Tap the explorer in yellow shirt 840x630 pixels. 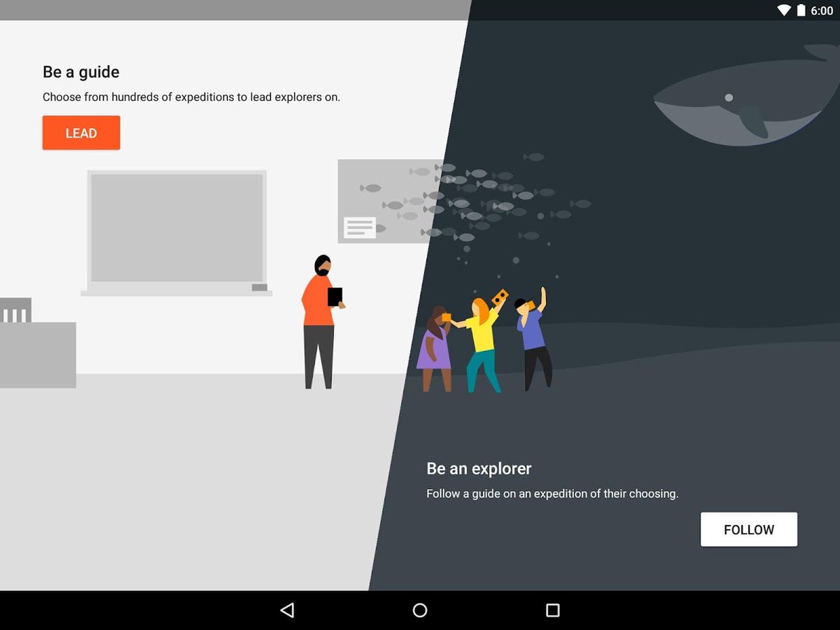483,342
